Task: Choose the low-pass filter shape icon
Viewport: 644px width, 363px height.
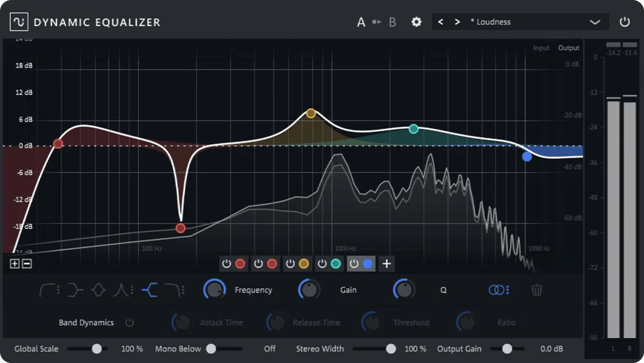Action: click(x=174, y=290)
